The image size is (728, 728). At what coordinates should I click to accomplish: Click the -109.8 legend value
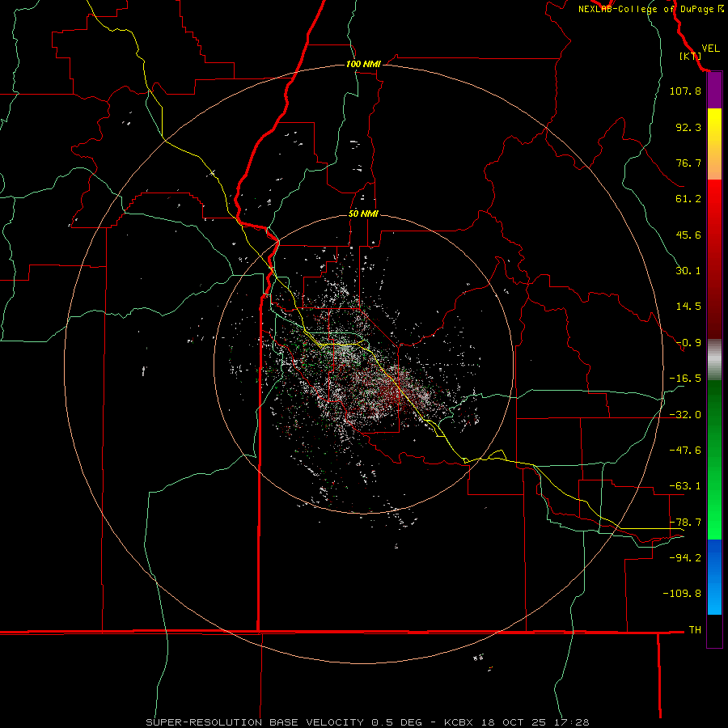tap(682, 594)
